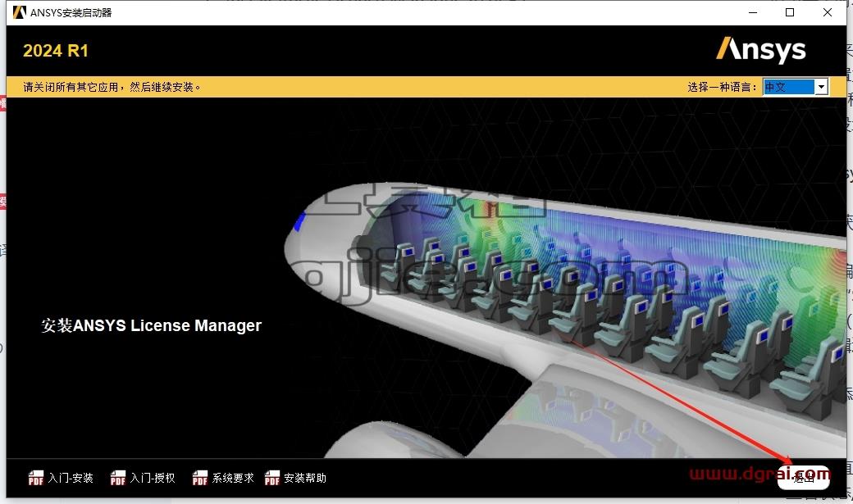Click the 入门-授权 text link
Viewport: 853px width, 504px height.
point(153,478)
